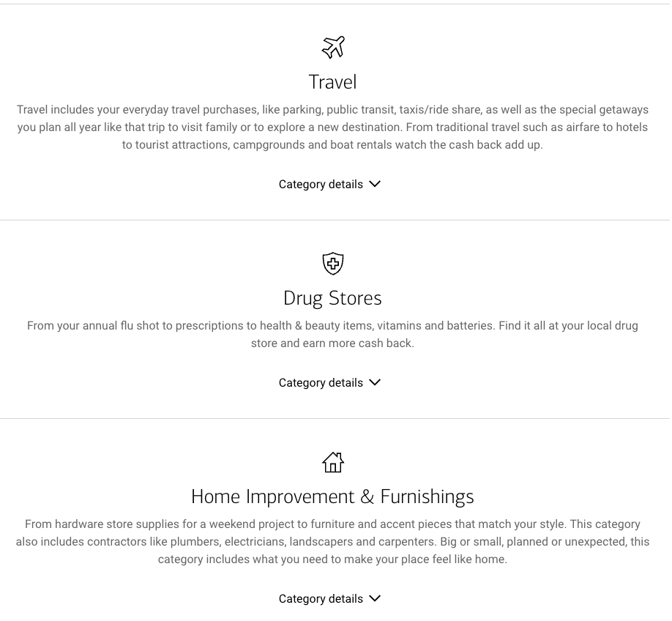Click the Home Improvement & Furnishings heading
This screenshot has width=672, height=621.
[x=332, y=497]
